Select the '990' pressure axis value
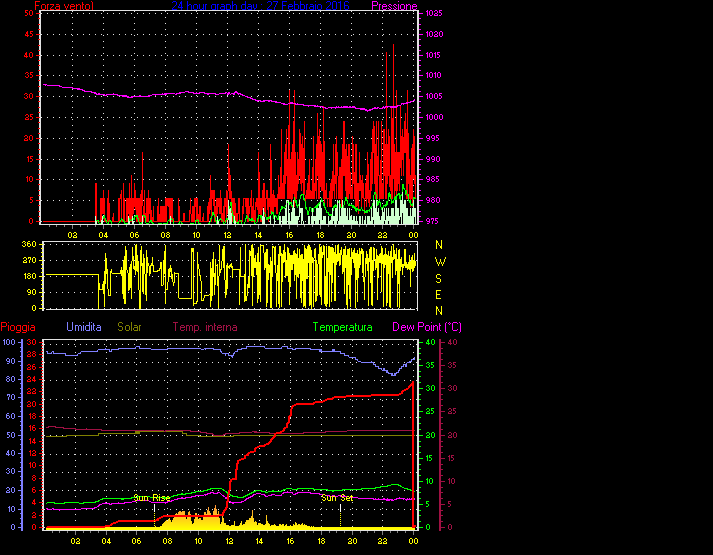 pos(432,159)
